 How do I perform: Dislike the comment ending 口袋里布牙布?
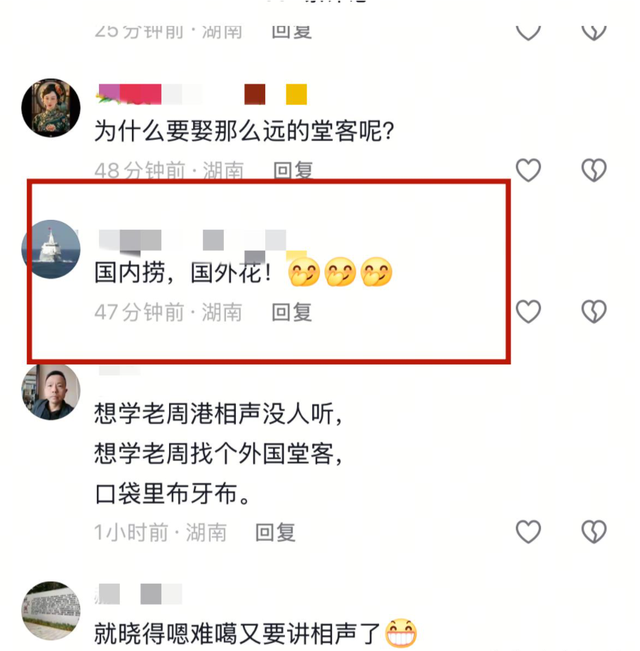[594, 531]
